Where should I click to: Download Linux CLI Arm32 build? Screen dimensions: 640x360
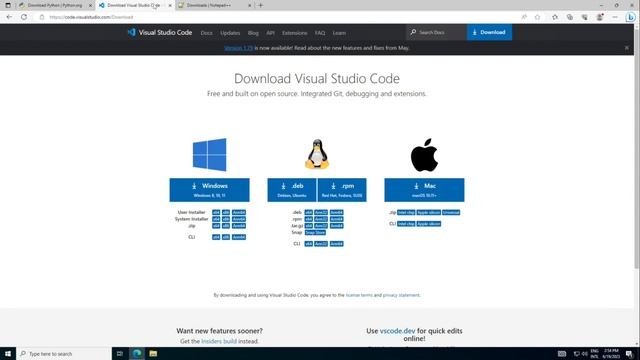(x=321, y=244)
